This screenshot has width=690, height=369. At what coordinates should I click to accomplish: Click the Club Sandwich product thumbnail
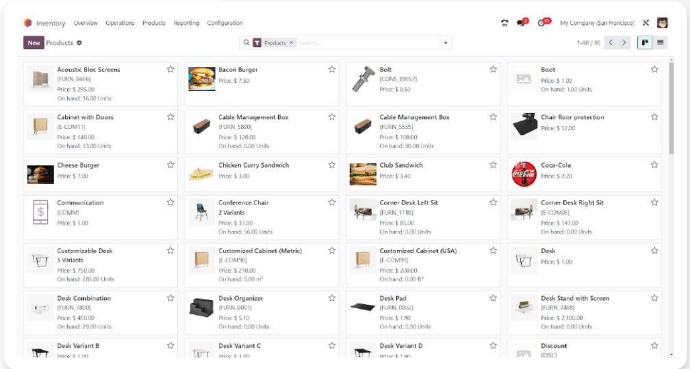tap(363, 174)
